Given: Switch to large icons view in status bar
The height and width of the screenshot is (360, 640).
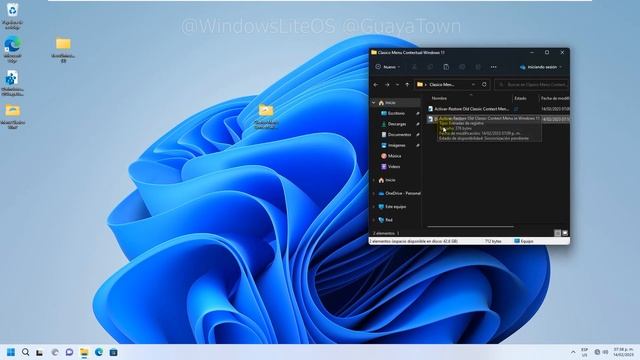Looking at the screenshot, I should (x=565, y=233).
